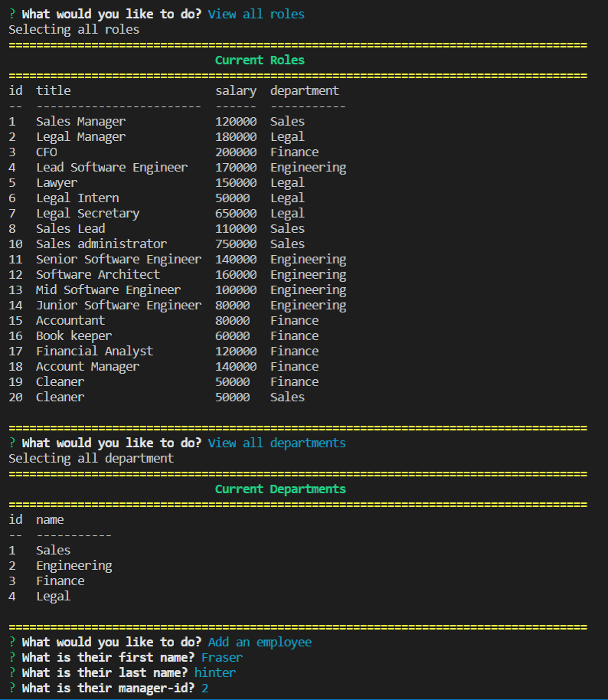608x700 pixels.
Task: Click the 180000 salary for Legal Manager
Action: pos(236,137)
